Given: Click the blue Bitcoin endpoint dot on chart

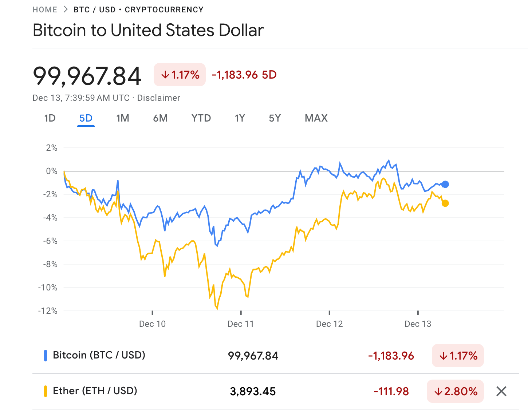Looking at the screenshot, I should click(445, 185).
